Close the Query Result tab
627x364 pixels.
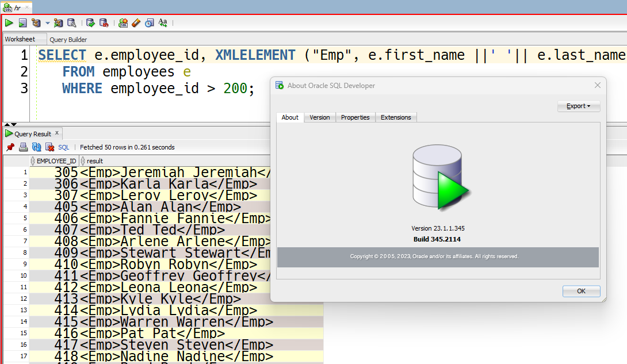click(x=57, y=133)
